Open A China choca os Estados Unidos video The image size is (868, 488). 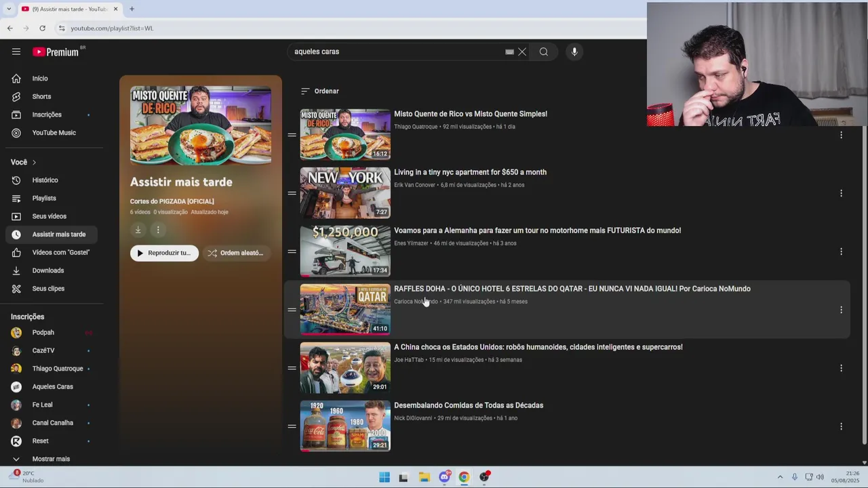click(x=538, y=347)
